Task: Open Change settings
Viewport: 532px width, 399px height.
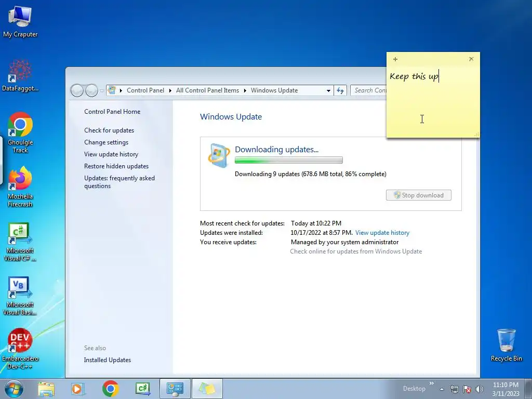Action: click(x=106, y=142)
